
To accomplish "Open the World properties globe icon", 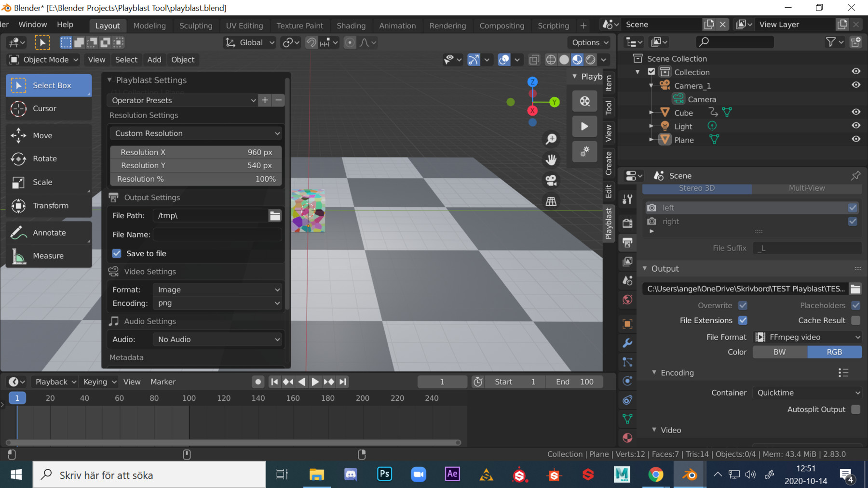I will pos(627,300).
